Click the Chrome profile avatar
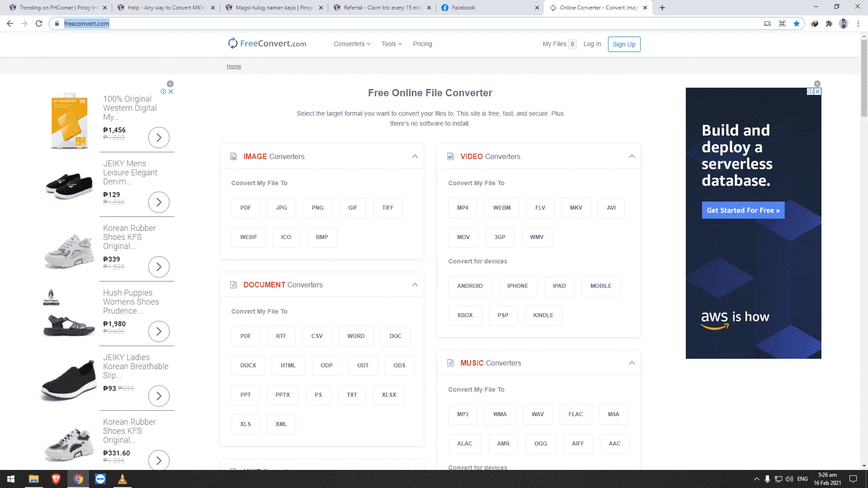 [844, 23]
